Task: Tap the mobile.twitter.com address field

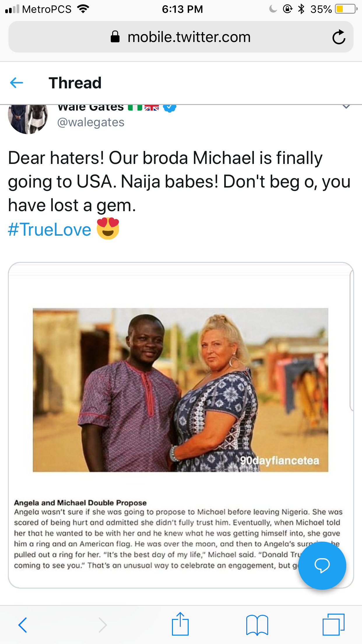Action: [x=189, y=37]
